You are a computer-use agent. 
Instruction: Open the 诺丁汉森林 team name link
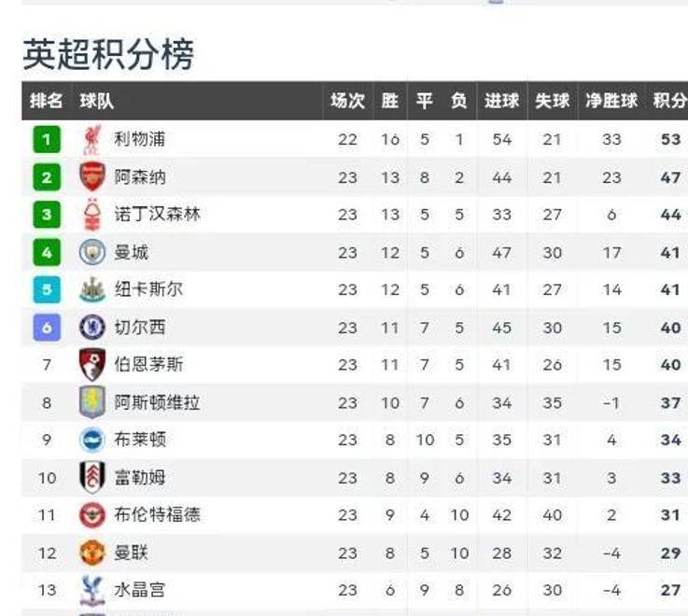pos(157,215)
